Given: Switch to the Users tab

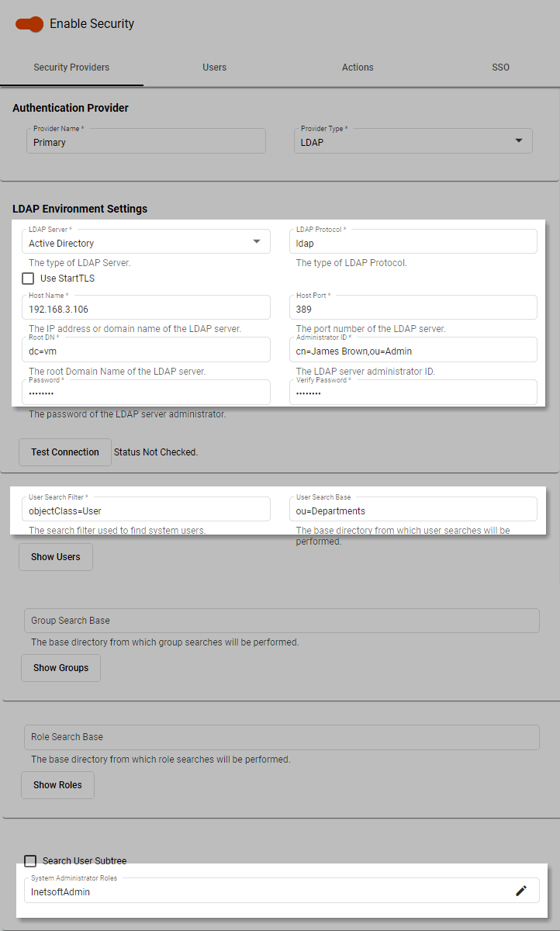Looking at the screenshot, I should (x=214, y=67).
